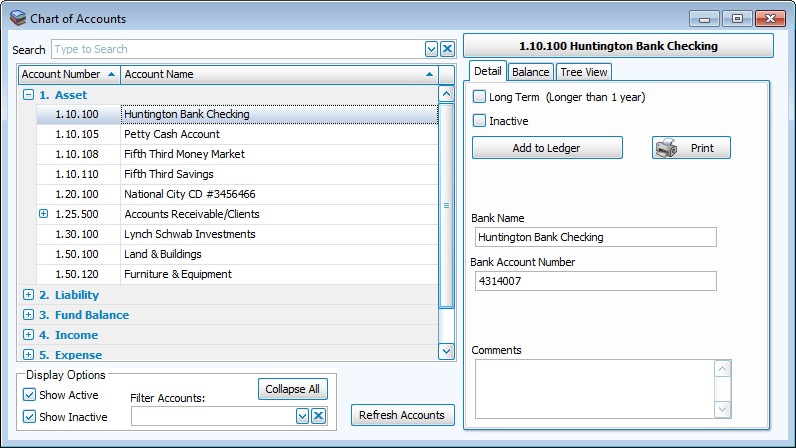Enable the Inactive checkbox
Image resolution: width=796 pixels, height=448 pixels.
(x=480, y=121)
